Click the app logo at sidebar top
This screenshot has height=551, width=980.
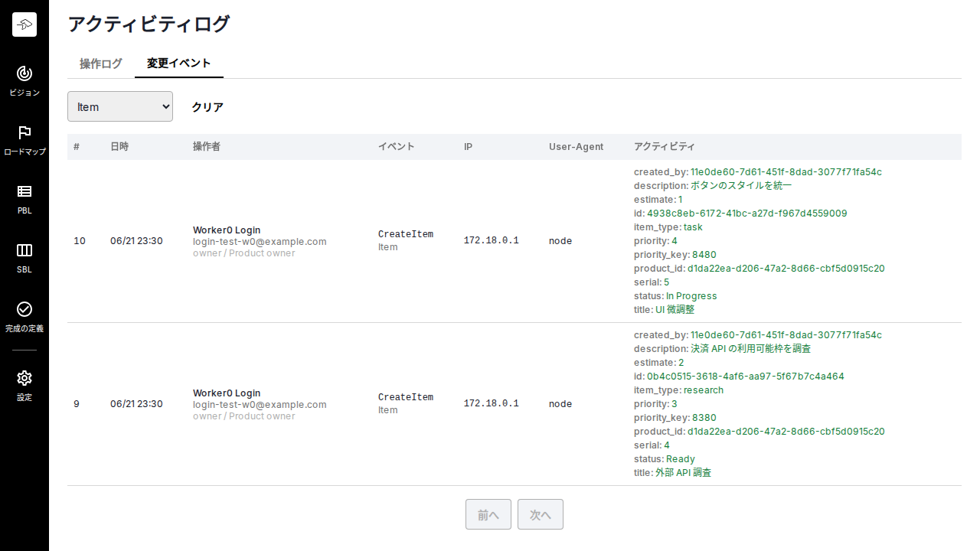pyautogui.click(x=24, y=24)
